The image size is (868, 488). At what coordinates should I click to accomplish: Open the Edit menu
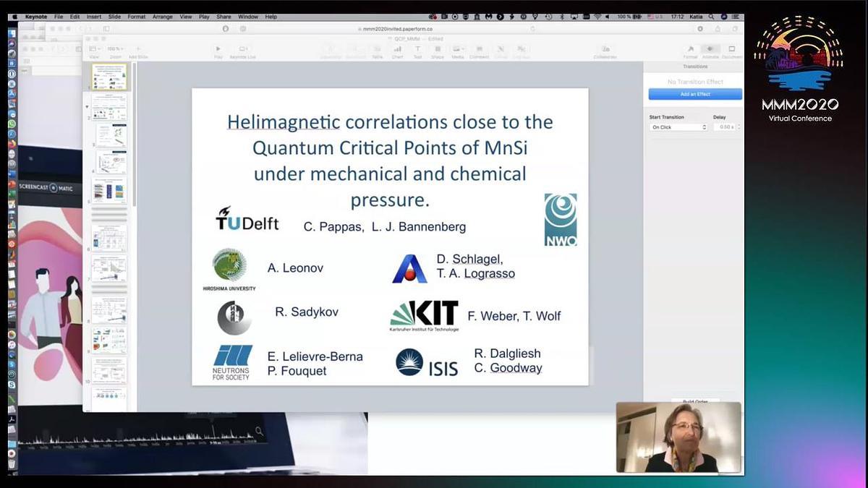(x=75, y=16)
